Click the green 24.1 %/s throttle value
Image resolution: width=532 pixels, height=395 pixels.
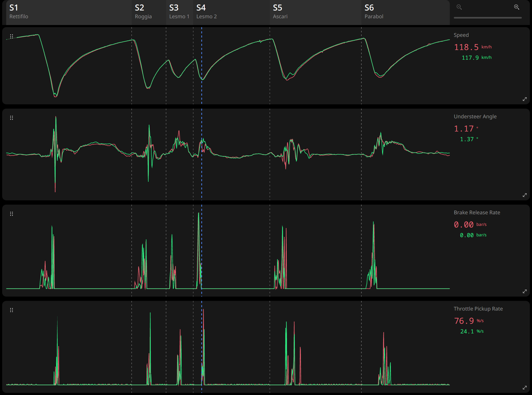(x=472, y=332)
